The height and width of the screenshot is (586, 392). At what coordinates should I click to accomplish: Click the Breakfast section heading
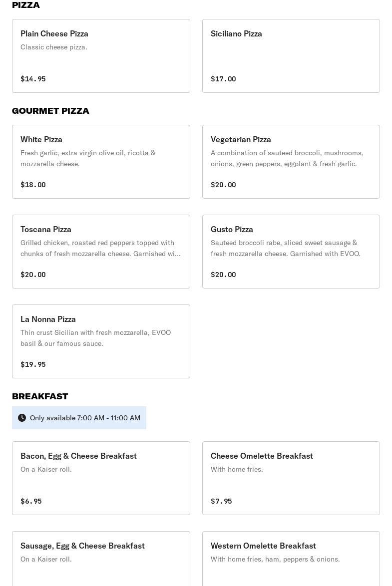click(40, 396)
